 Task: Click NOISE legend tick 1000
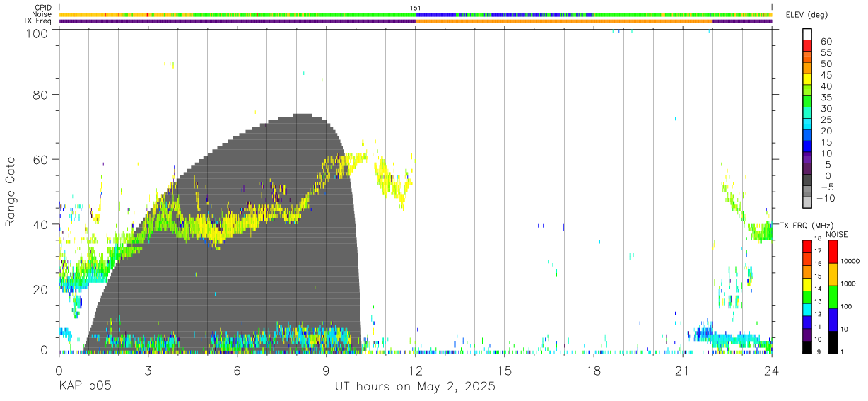[848, 284]
